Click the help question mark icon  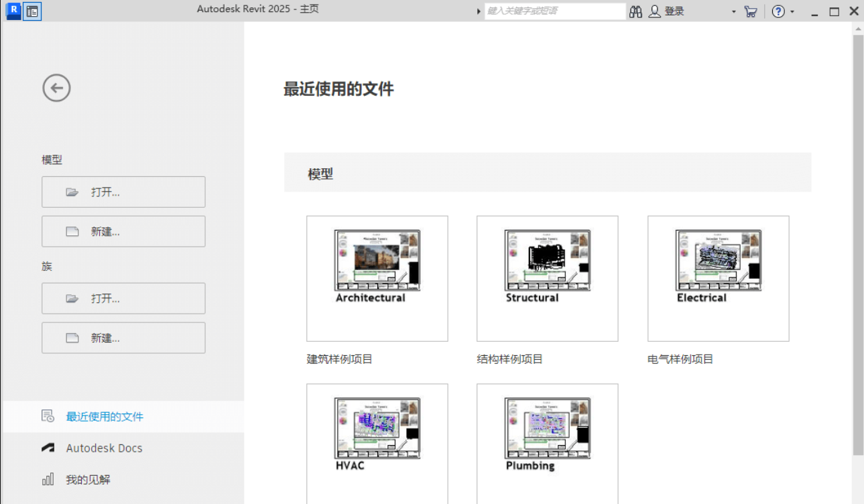pyautogui.click(x=778, y=11)
